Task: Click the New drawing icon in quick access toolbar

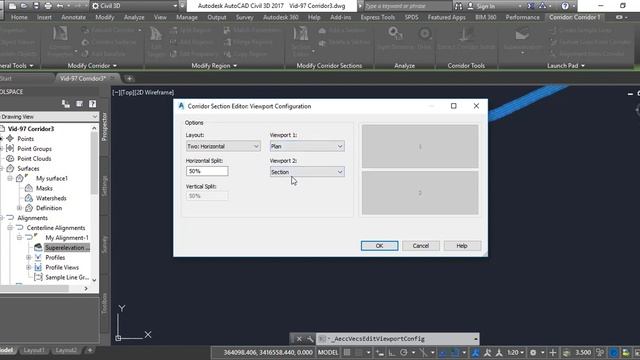Action: click(12, 6)
